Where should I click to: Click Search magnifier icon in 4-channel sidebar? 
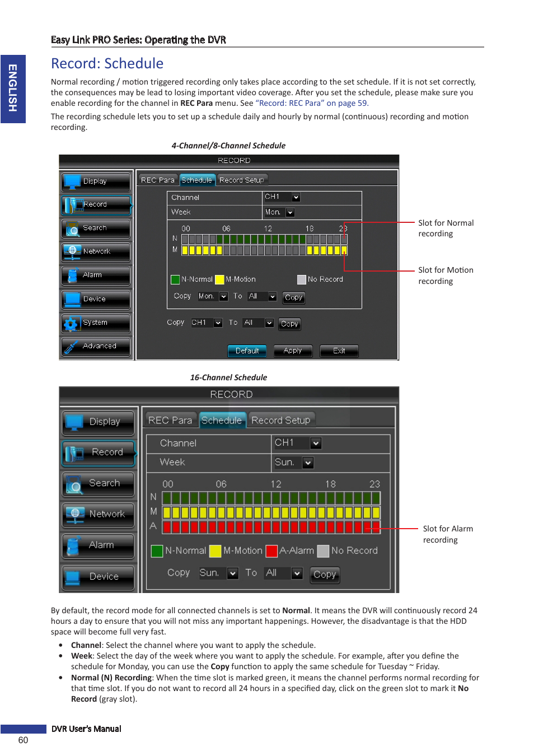click(x=72, y=228)
